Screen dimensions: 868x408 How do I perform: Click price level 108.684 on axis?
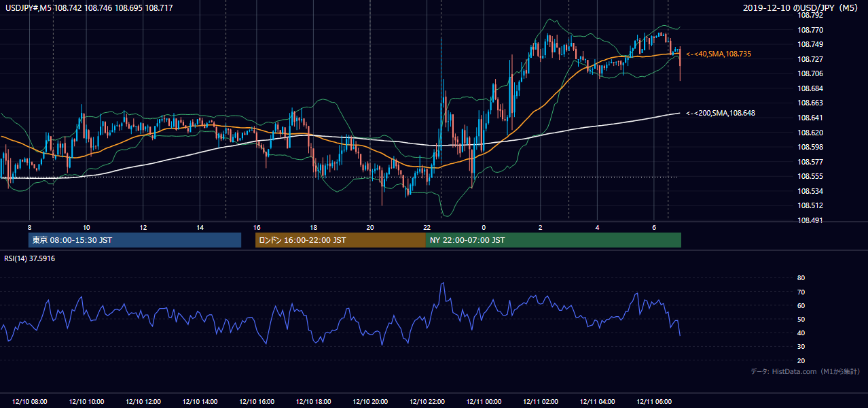coord(810,88)
